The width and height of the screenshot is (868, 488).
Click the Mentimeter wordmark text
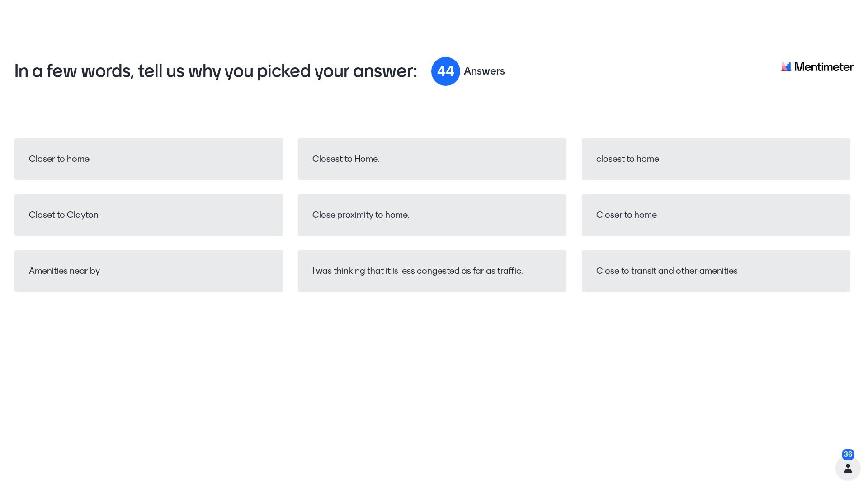tap(823, 67)
